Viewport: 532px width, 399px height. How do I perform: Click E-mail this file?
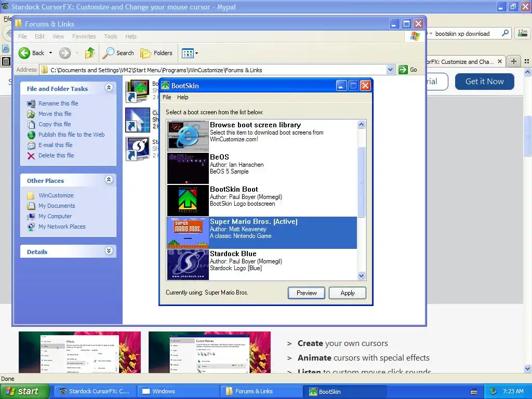pos(55,145)
